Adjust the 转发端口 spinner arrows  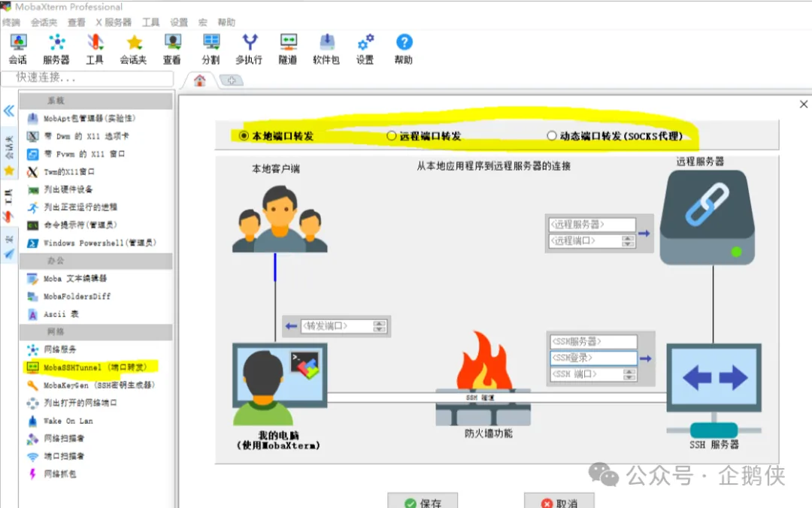coord(380,326)
